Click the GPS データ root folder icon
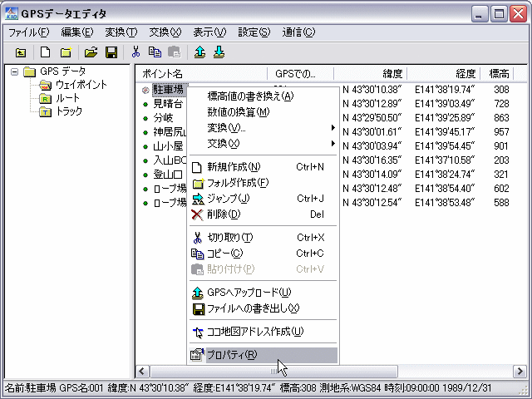Screen dimensions: 532x399 tap(30, 71)
